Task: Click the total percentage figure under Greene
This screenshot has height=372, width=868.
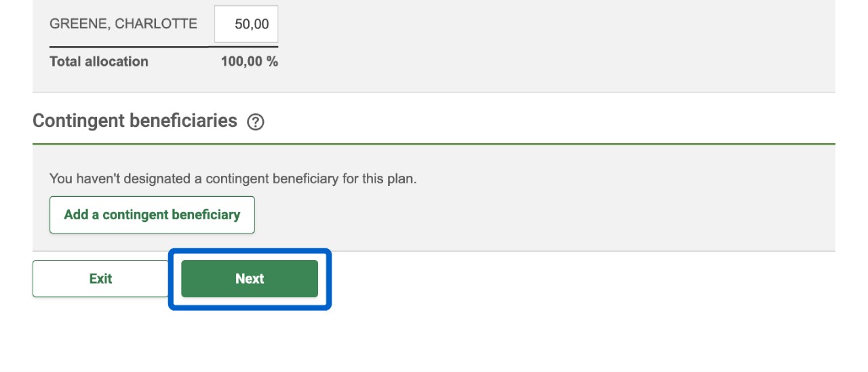Action: (x=249, y=61)
